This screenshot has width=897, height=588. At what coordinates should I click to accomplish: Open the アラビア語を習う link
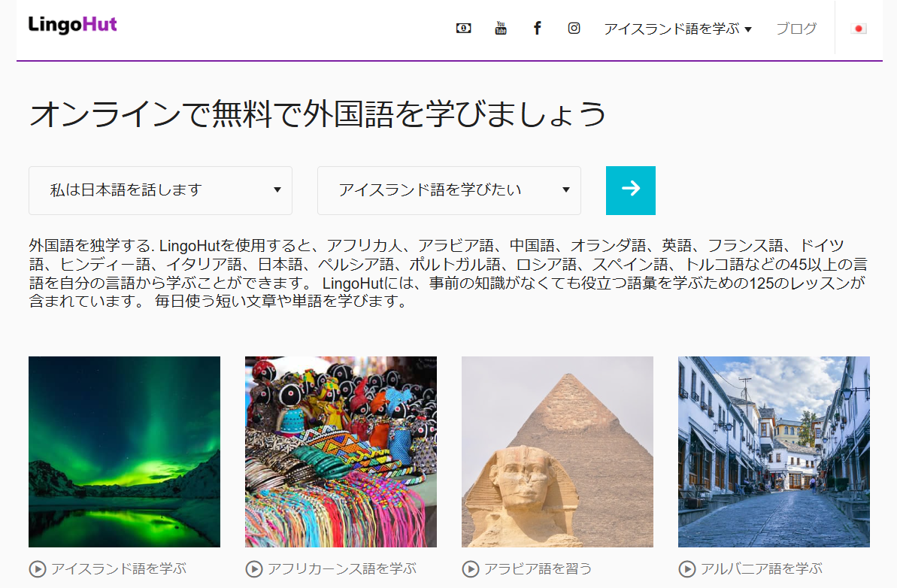538,568
